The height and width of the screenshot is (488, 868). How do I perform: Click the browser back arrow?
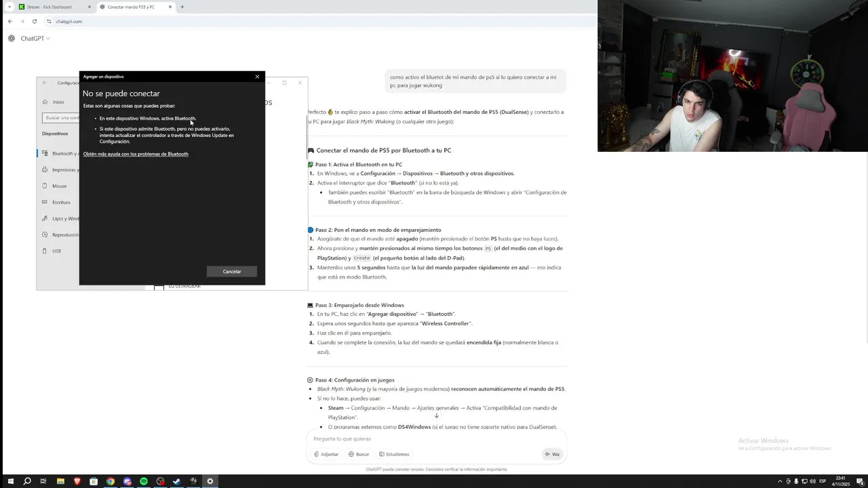[x=10, y=21]
